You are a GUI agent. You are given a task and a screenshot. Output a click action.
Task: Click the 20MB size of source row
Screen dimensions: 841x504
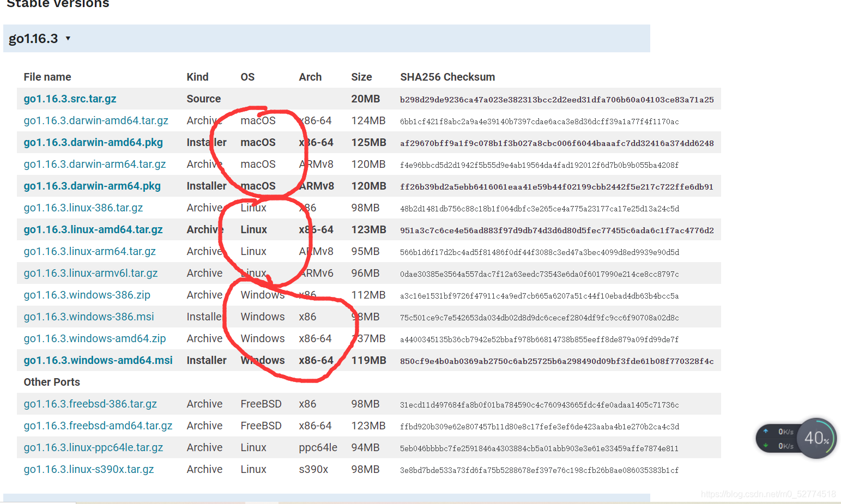point(366,99)
